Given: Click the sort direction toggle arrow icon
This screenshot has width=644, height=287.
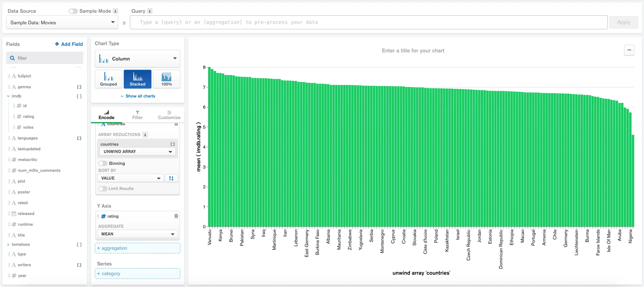Looking at the screenshot, I should point(171,178).
